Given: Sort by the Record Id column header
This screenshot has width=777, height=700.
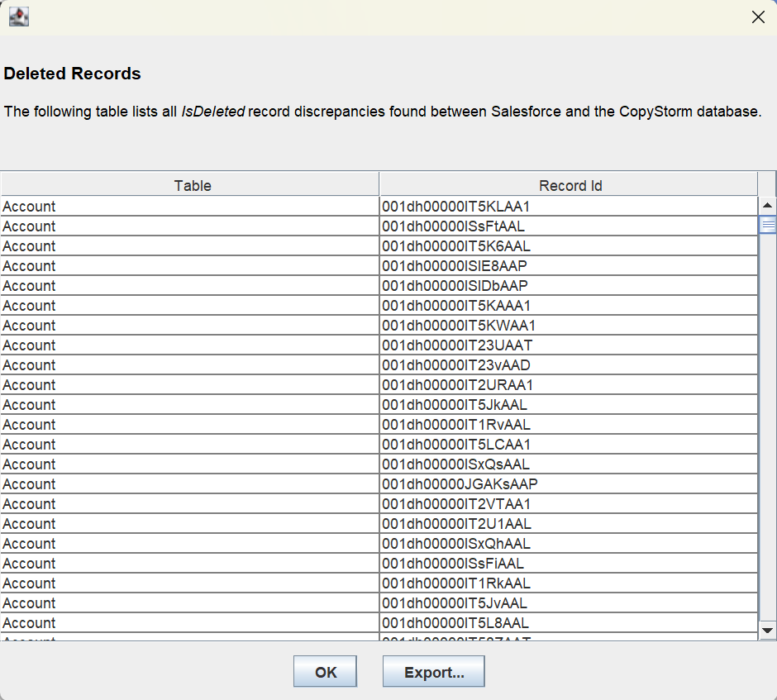Looking at the screenshot, I should (x=570, y=185).
